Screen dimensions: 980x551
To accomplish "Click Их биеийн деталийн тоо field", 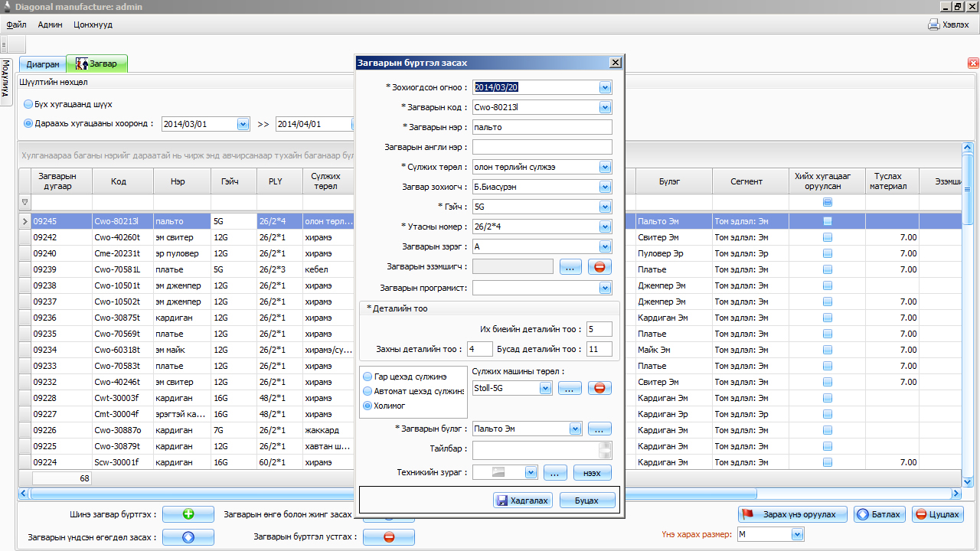I will [599, 329].
